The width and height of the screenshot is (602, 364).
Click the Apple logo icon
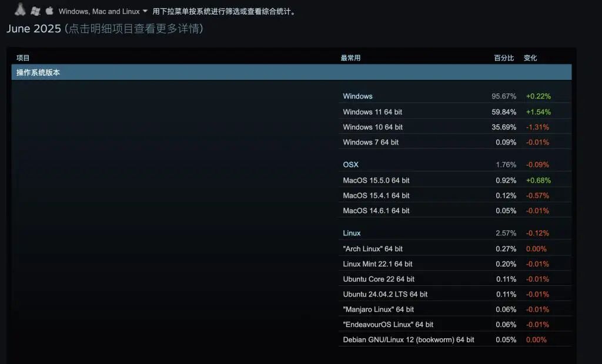pyautogui.click(x=49, y=11)
